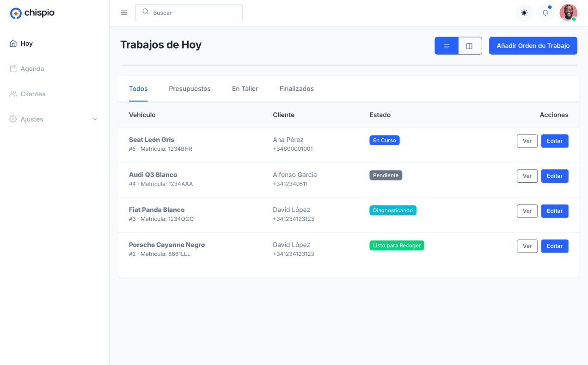
Task: Open the notifications bell
Action: click(545, 13)
